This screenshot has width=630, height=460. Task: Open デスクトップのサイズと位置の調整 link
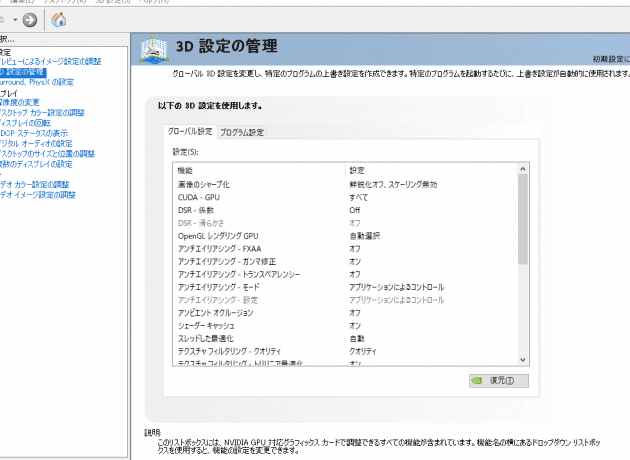47,154
